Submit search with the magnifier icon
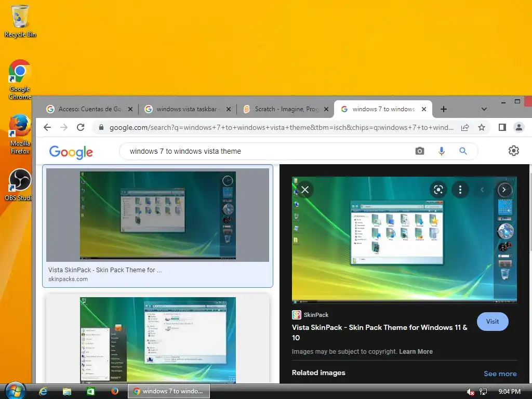532x399 pixels. pyautogui.click(x=463, y=151)
